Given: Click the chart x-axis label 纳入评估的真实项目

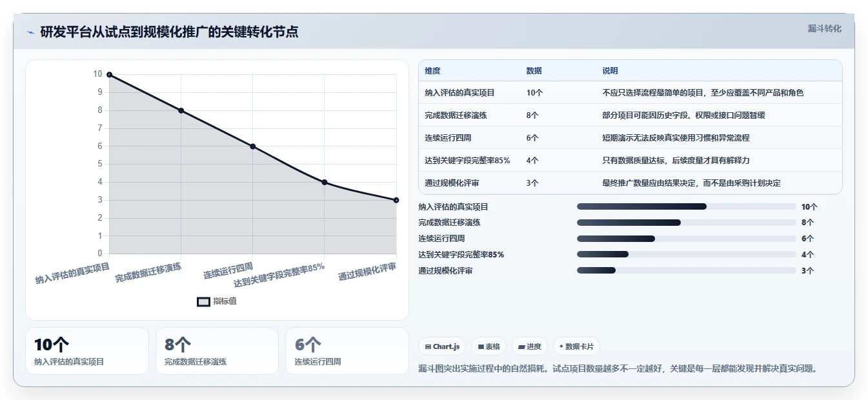Looking at the screenshot, I should pyautogui.click(x=72, y=273).
